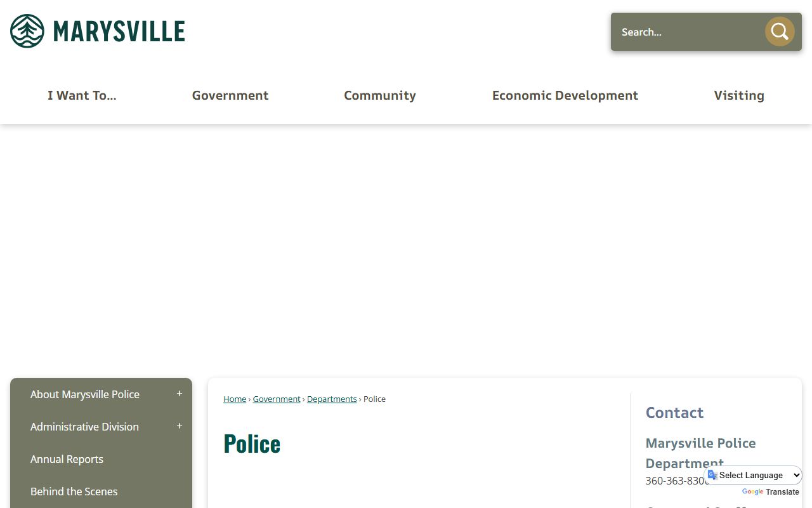812x508 pixels.
Task: Open the I Want To... menu
Action: coord(82,95)
